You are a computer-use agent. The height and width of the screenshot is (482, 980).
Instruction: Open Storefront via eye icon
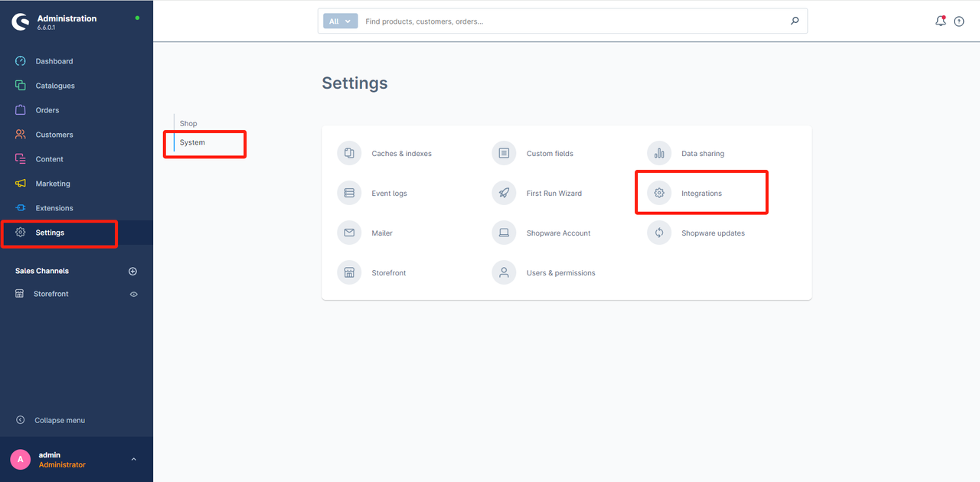coord(134,294)
